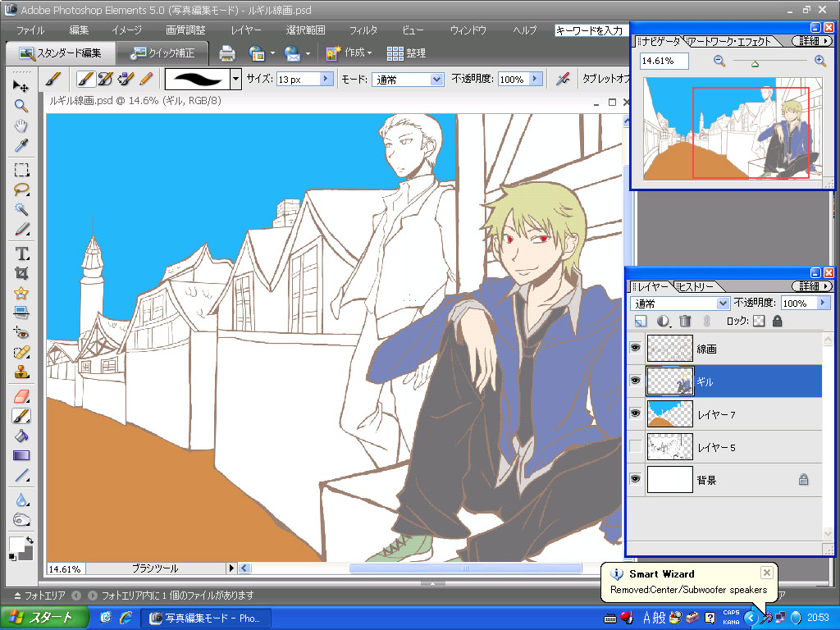Open the レイヤー menu
This screenshot has height=630, width=840.
(246, 30)
